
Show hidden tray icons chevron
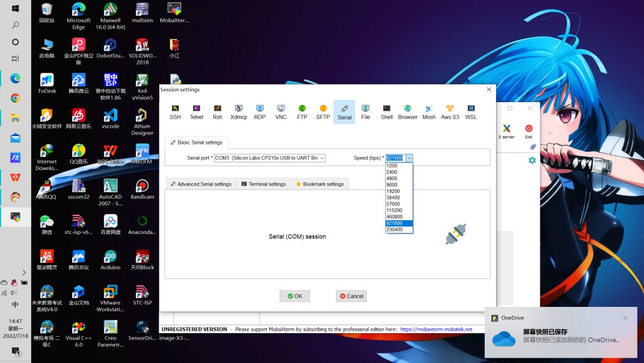point(24,272)
